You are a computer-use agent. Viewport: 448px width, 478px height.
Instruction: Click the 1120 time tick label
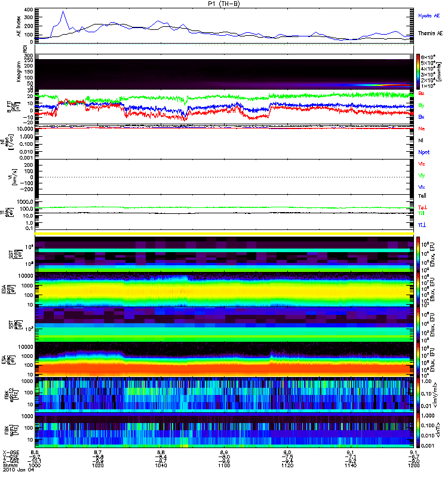tap(287, 465)
